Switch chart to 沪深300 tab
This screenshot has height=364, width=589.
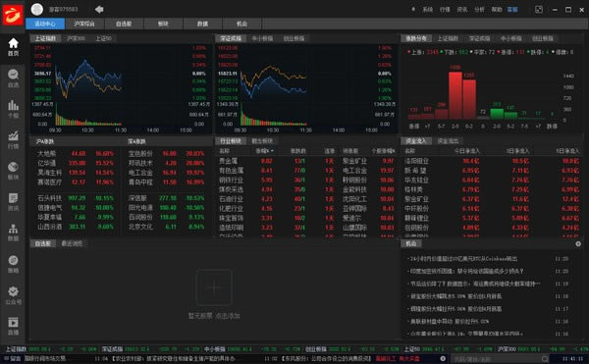coord(76,38)
